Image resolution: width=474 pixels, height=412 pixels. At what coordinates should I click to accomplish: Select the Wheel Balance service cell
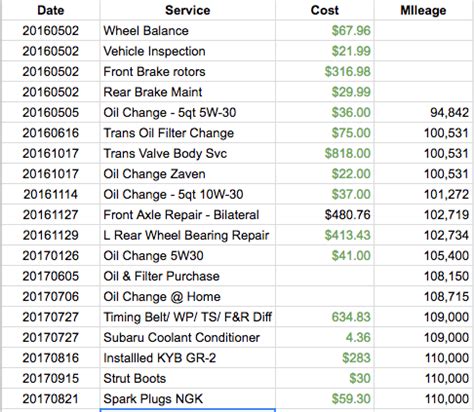tap(188, 31)
